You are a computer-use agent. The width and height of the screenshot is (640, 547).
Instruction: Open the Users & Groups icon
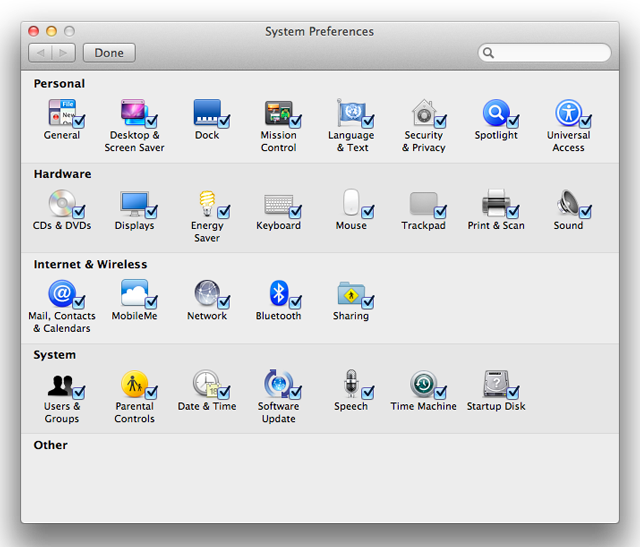tap(61, 385)
